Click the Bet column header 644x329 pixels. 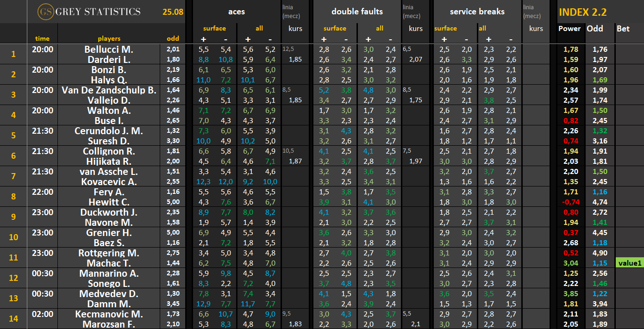(x=623, y=29)
